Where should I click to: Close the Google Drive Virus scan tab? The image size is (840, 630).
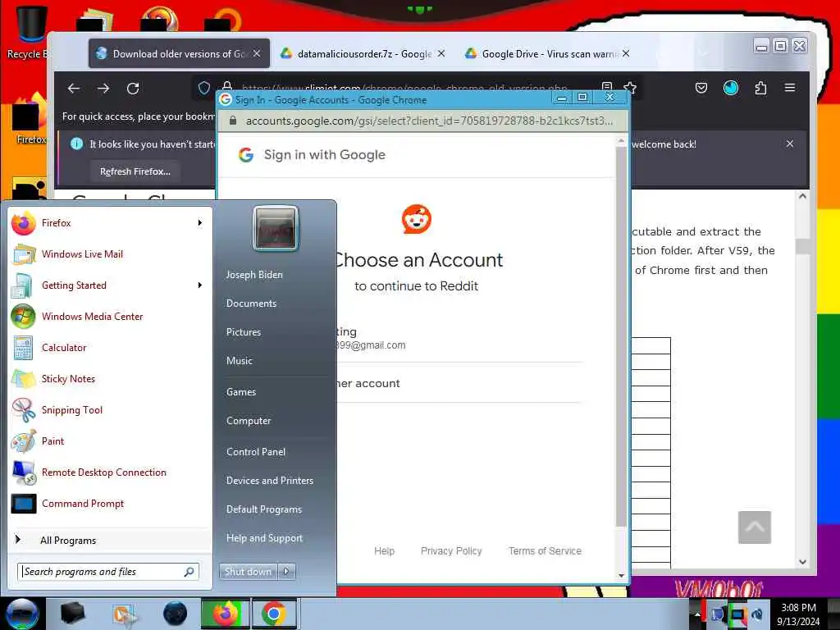coord(626,53)
